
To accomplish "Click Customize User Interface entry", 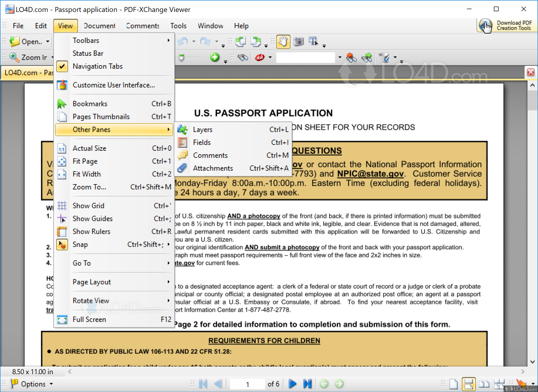I will [114, 85].
